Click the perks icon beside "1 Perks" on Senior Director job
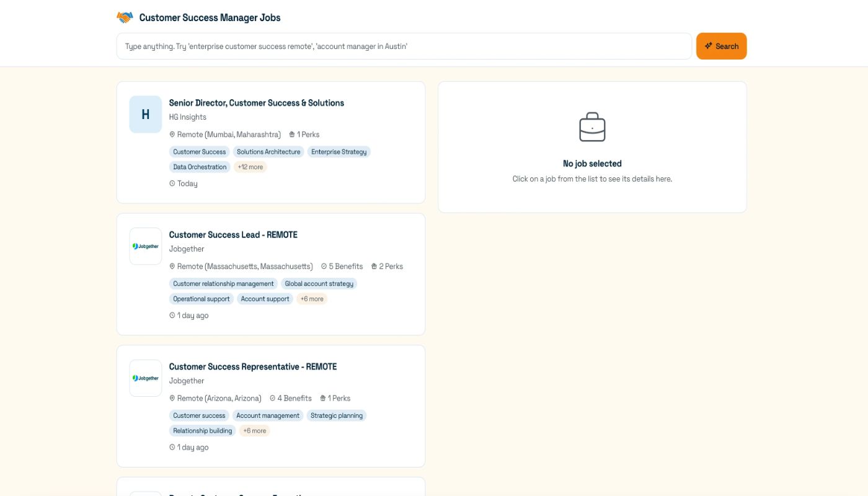The height and width of the screenshot is (496, 868). (x=291, y=135)
